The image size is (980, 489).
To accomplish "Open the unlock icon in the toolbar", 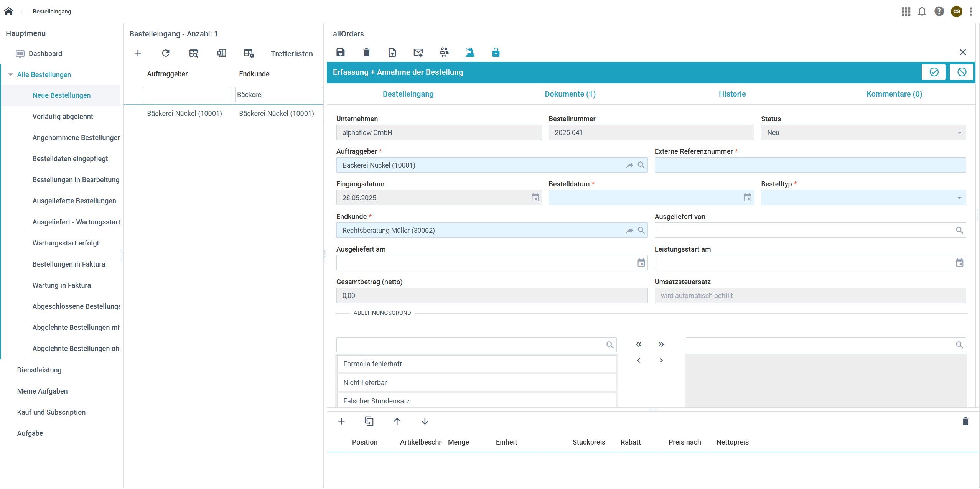I will (496, 52).
